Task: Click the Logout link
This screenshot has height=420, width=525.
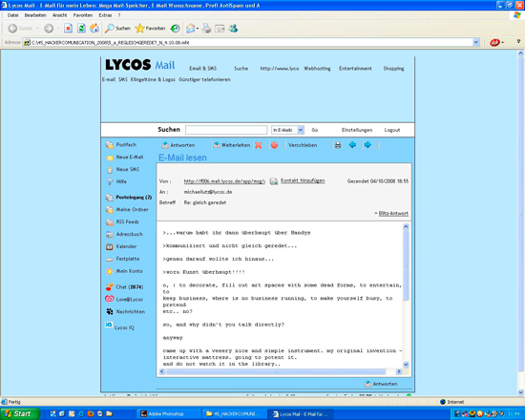Action: tap(392, 130)
